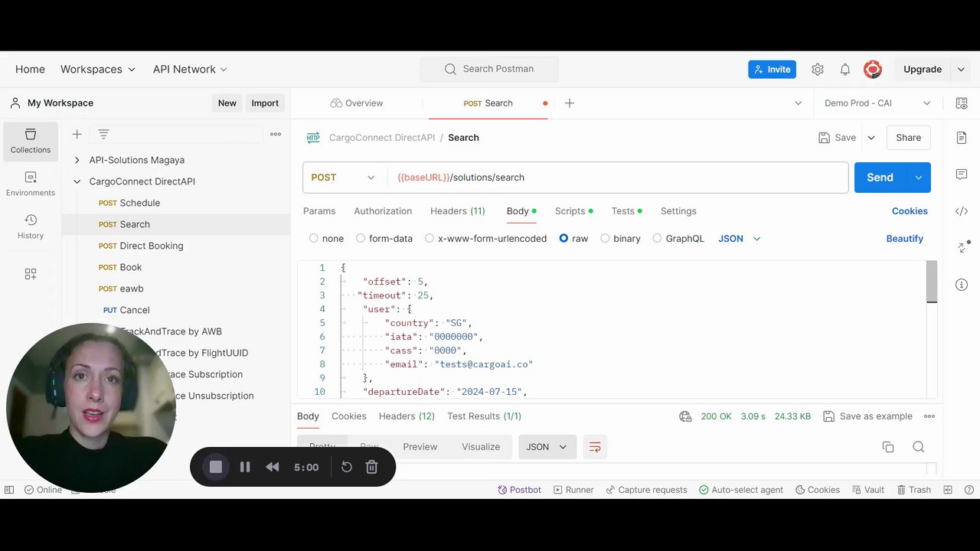This screenshot has height=551, width=980.
Task: Open the Overview tab
Action: 356,103
